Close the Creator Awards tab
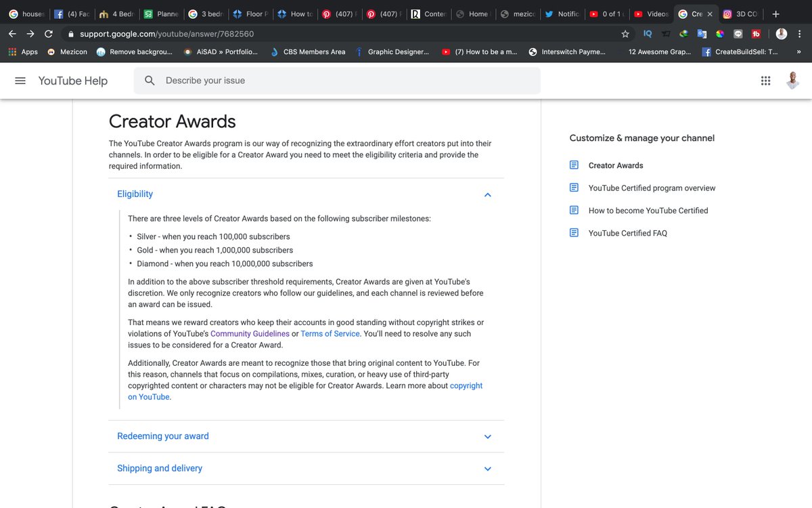The image size is (812, 508). 710,14
